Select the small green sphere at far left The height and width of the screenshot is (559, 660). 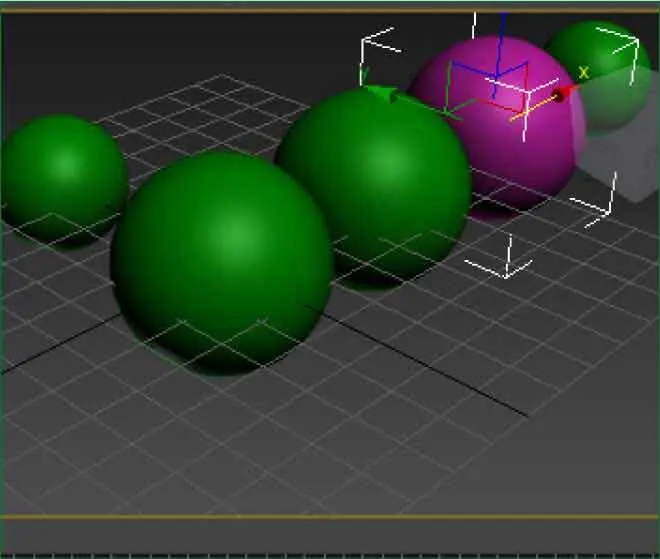62,175
